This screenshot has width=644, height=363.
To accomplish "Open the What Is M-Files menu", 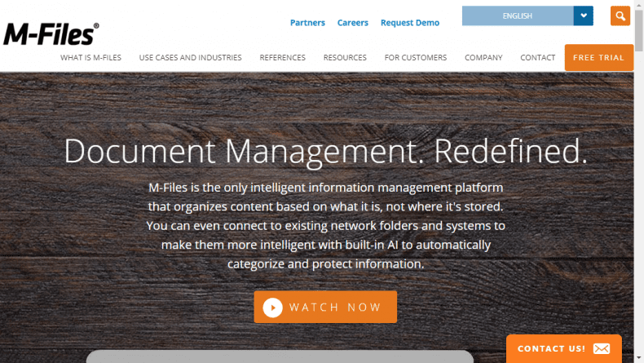I will click(90, 58).
